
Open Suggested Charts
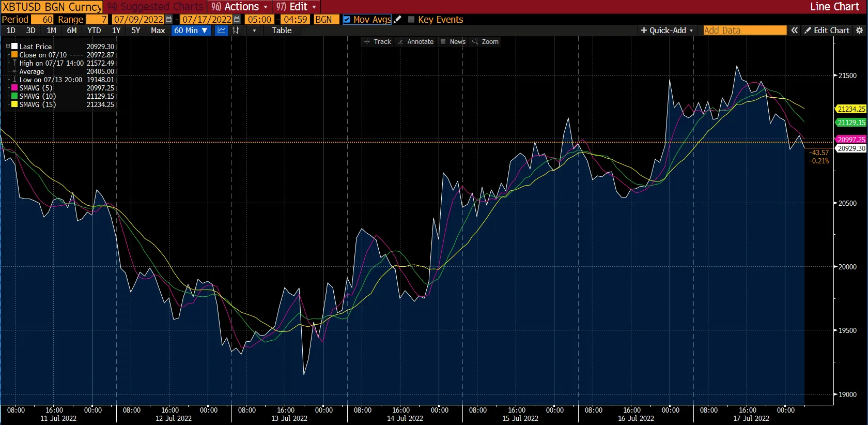[156, 7]
